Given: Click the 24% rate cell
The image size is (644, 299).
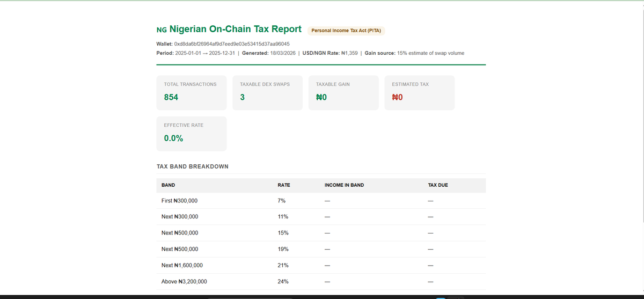Looking at the screenshot, I should coord(283,281).
